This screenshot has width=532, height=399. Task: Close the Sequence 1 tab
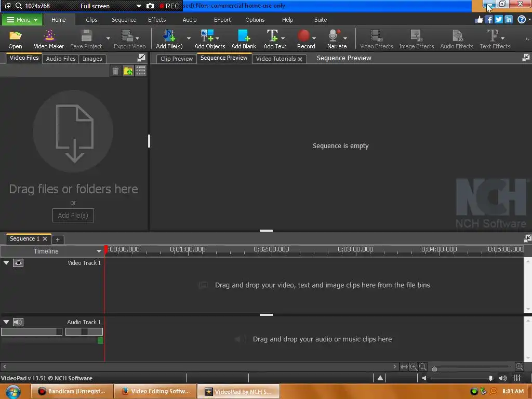[45, 239]
